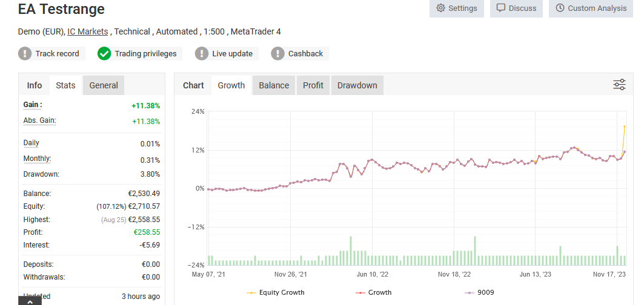Open the IC Markets broker link
644x305 pixels.
88,31
